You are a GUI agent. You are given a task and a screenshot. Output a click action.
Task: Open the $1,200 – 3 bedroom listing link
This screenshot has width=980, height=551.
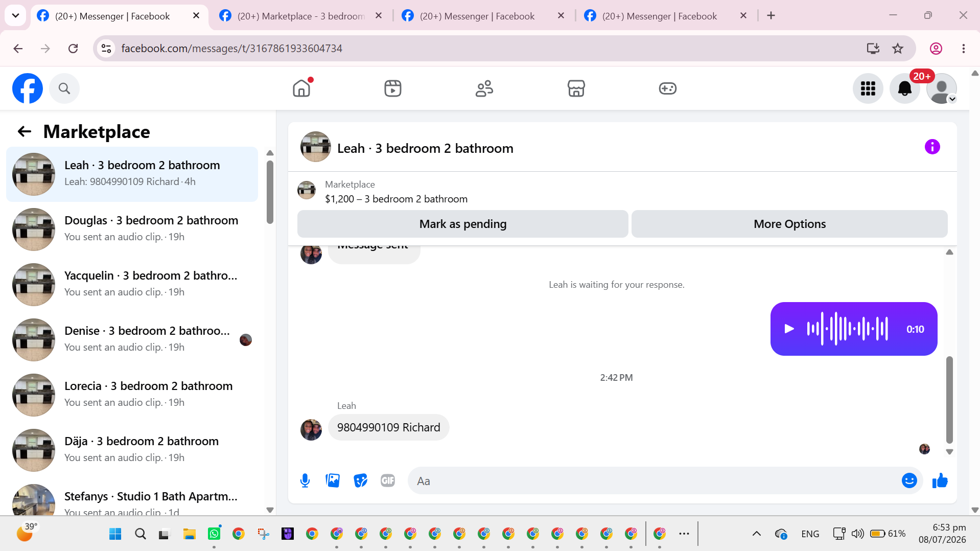(x=396, y=199)
